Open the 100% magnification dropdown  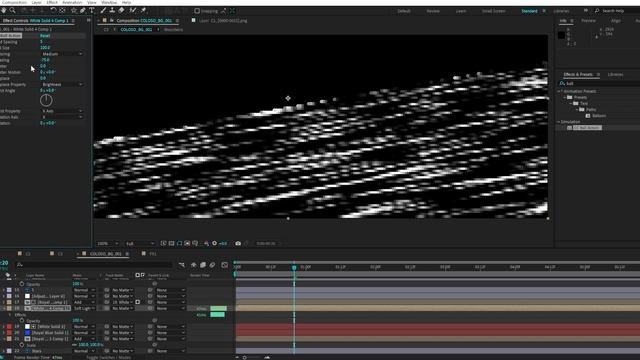pos(108,244)
